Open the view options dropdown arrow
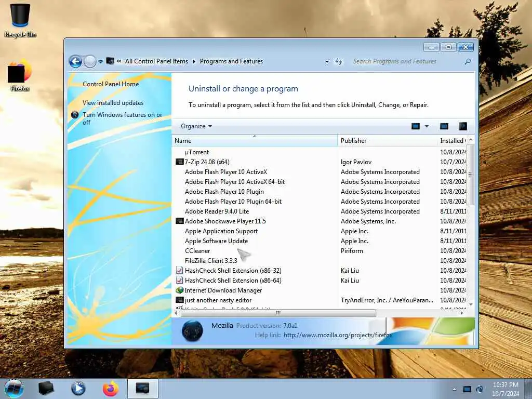Image resolution: width=532 pixels, height=399 pixels. [x=427, y=126]
